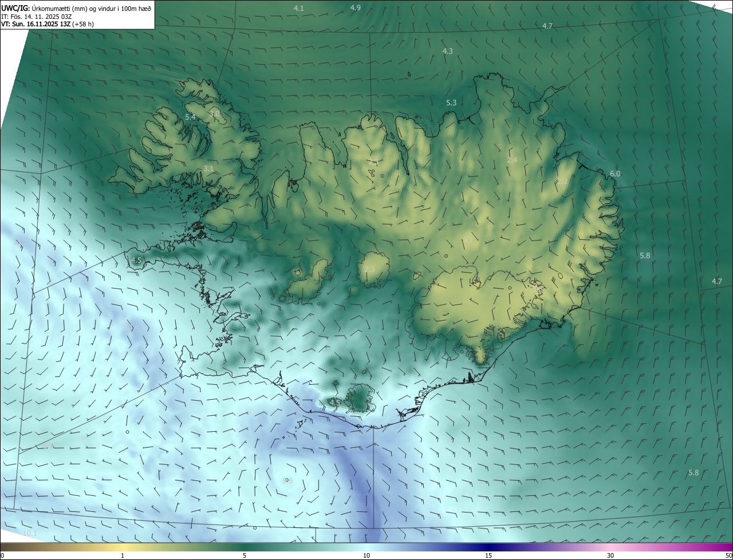Screen dimensions: 733x560
Task: Click the 9.6 value label over the ocean
Action: (287, 480)
